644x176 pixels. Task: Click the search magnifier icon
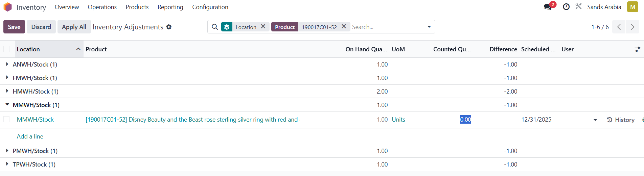tap(215, 27)
